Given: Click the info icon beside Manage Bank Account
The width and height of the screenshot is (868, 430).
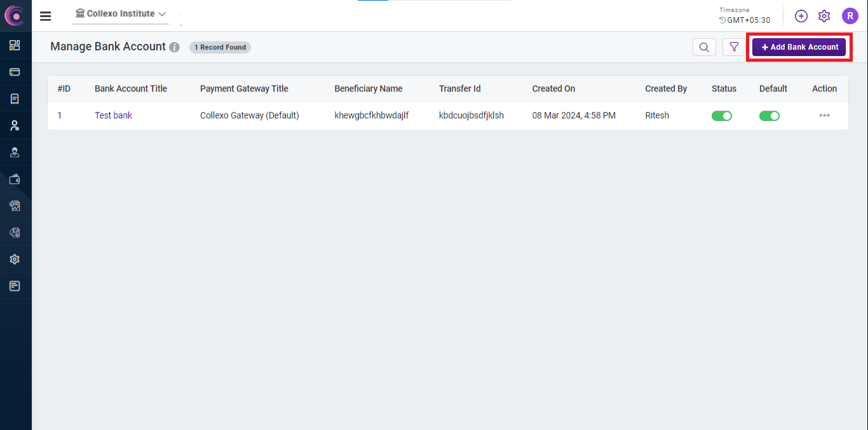Looking at the screenshot, I should (x=175, y=47).
